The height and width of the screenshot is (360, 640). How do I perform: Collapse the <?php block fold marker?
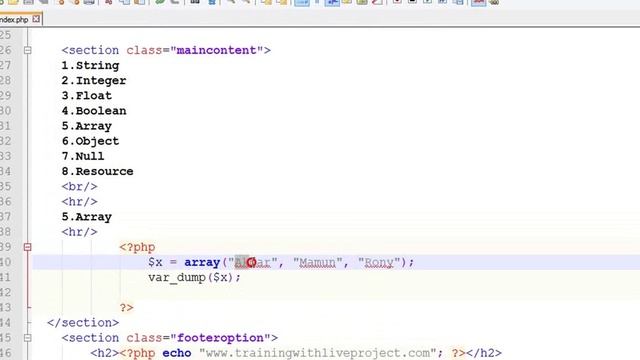[x=27, y=247]
